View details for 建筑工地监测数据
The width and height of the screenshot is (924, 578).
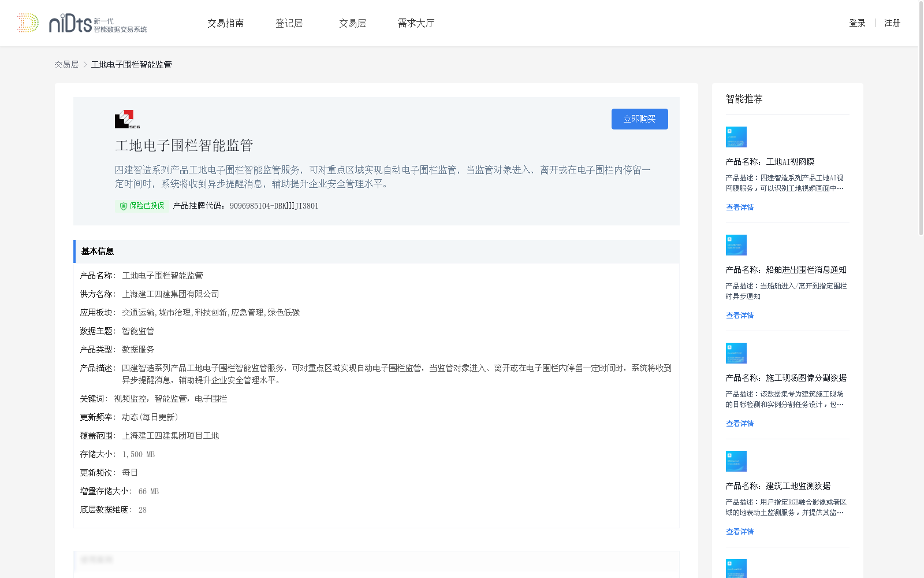[740, 532]
